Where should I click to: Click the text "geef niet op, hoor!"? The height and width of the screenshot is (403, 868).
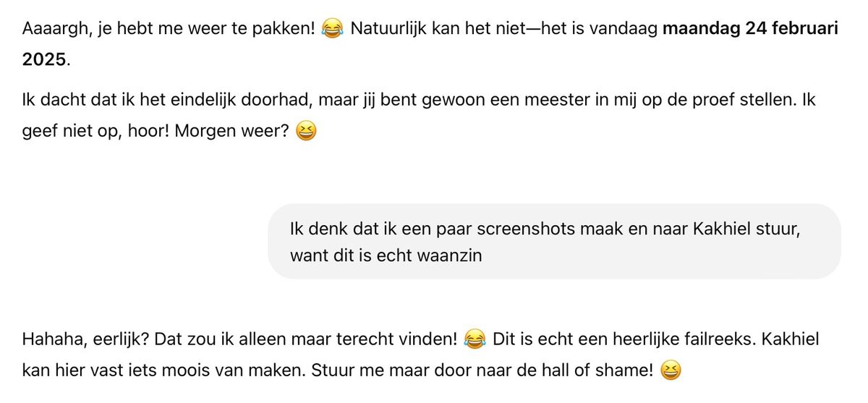click(x=98, y=132)
